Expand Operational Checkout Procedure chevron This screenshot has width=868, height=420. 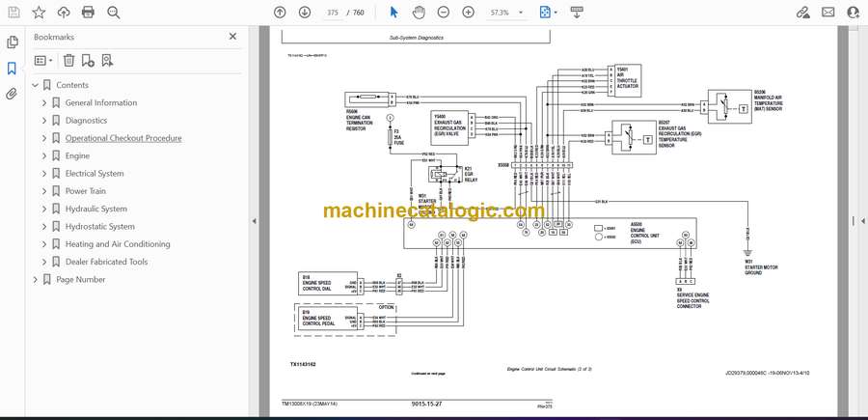(x=44, y=138)
